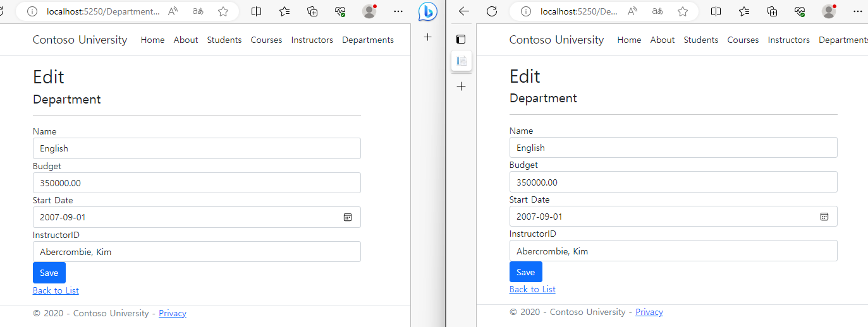
Task: Click profile avatar in left browser toolbar
Action: click(369, 11)
